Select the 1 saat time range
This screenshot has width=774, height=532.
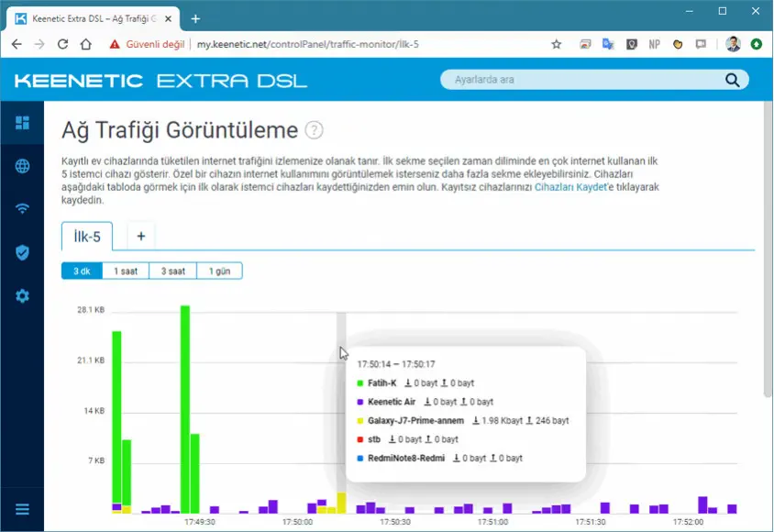click(x=127, y=271)
